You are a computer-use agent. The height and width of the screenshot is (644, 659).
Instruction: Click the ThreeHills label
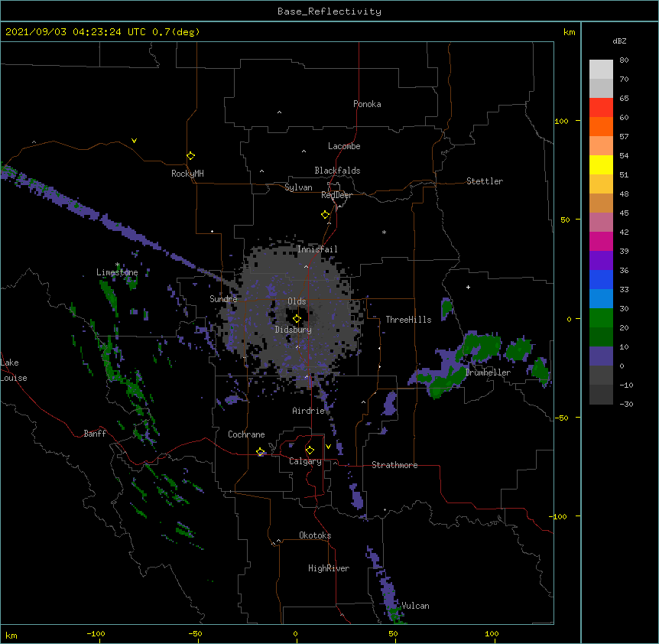pyautogui.click(x=409, y=320)
